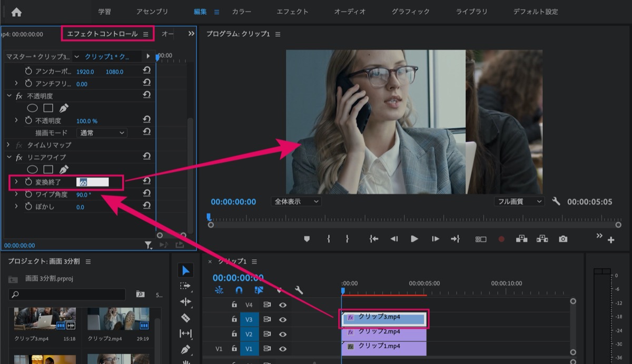The width and height of the screenshot is (632, 364).
Task: Toggle the lock on track V2
Action: [234, 333]
